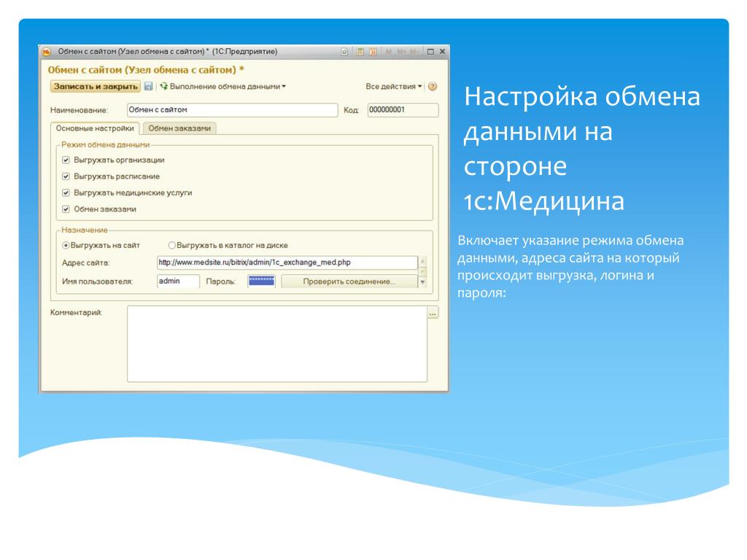Click the M+ memory button in title bar
Image resolution: width=747 pixels, height=560 pixels.
(402, 52)
